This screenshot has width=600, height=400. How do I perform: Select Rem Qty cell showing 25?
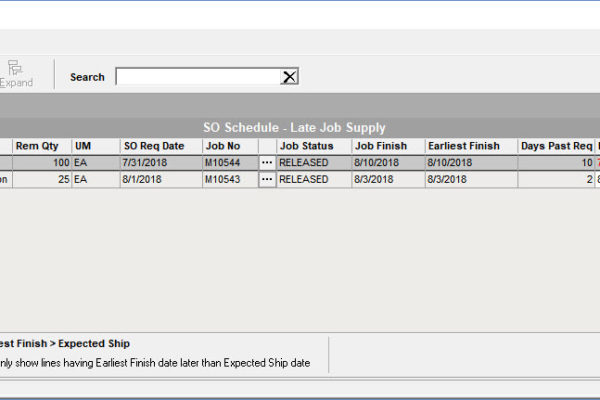pos(42,180)
